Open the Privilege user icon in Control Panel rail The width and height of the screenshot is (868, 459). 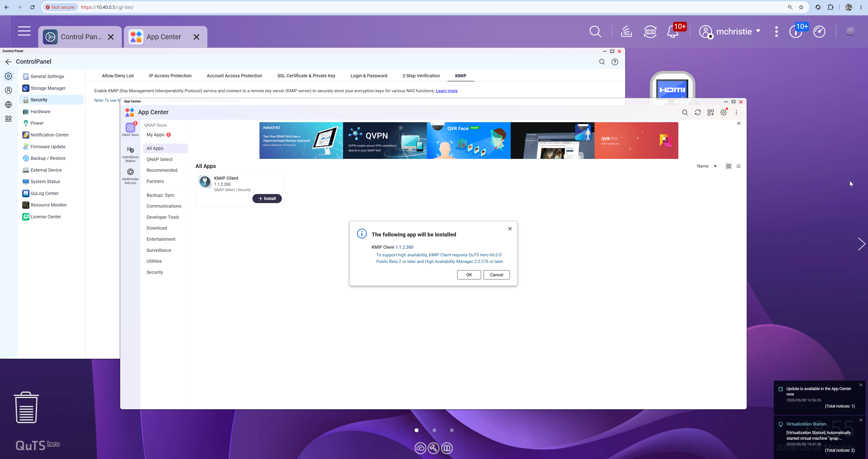8,90
